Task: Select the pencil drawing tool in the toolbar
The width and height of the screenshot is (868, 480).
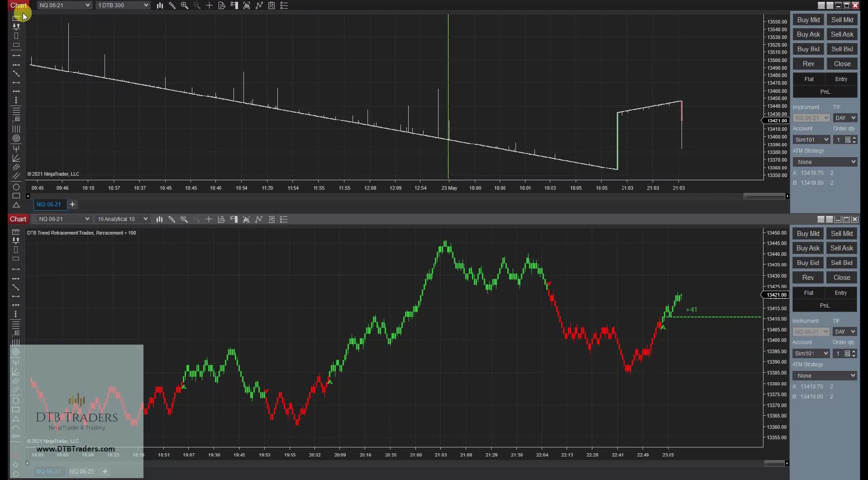Action: click(x=172, y=5)
